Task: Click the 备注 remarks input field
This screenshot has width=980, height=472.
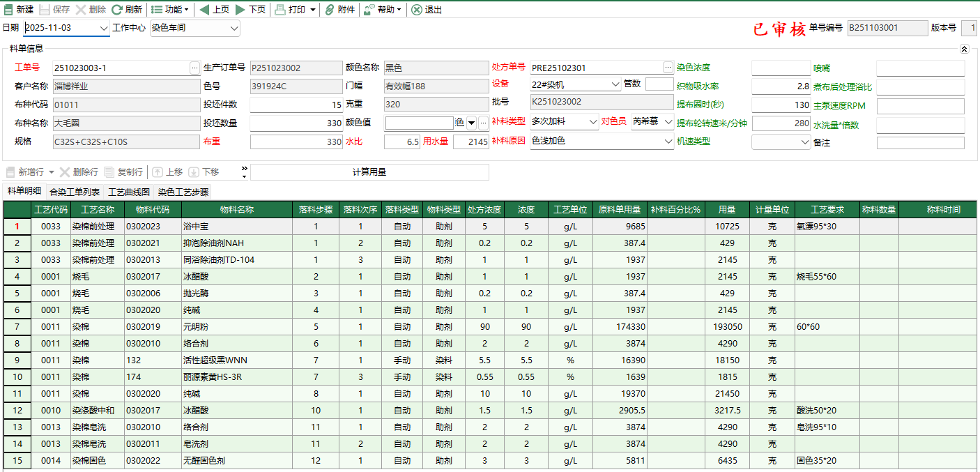Action: coord(920,142)
